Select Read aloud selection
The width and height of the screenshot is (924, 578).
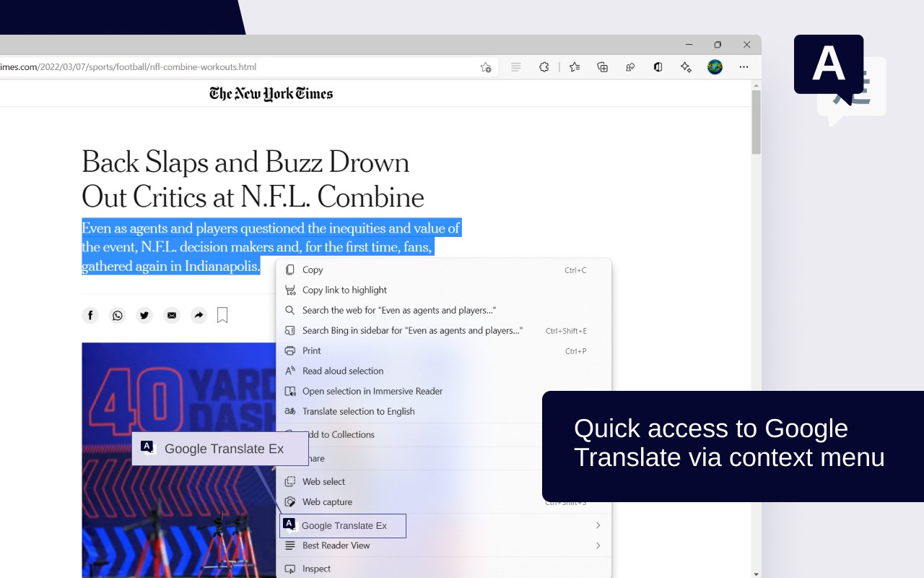443,371
